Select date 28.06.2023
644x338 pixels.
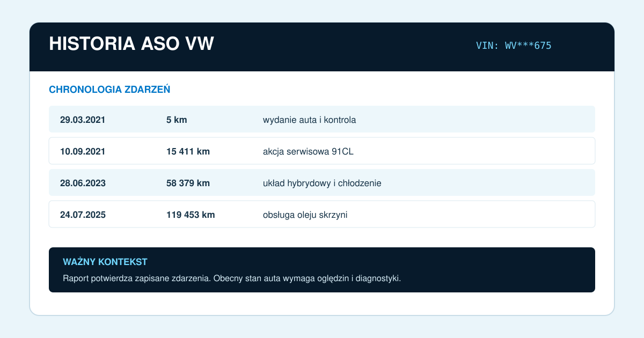point(83,183)
